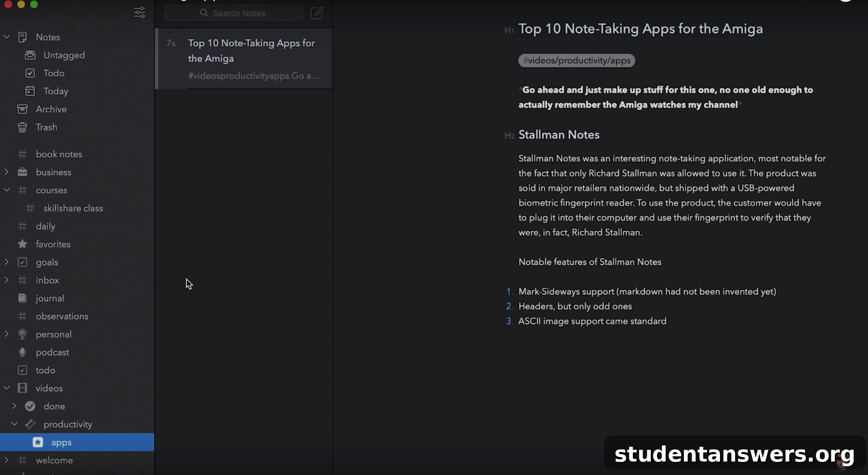The height and width of the screenshot is (475, 868).
Task: Open the Trash label
Action: pos(46,127)
